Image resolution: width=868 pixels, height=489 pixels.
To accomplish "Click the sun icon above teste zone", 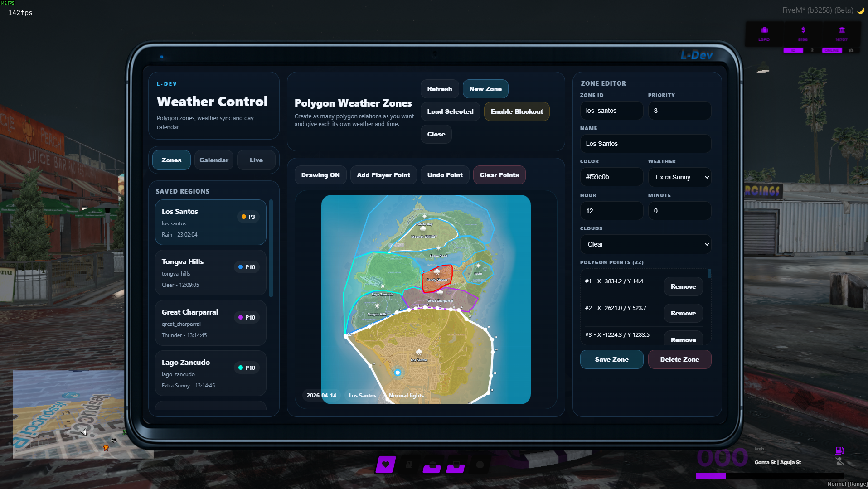I will (478, 266).
